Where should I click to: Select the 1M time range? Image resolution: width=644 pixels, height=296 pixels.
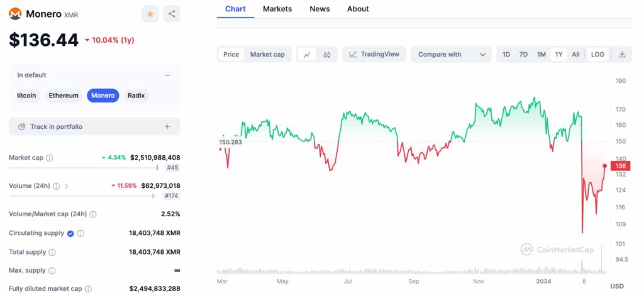[541, 55]
